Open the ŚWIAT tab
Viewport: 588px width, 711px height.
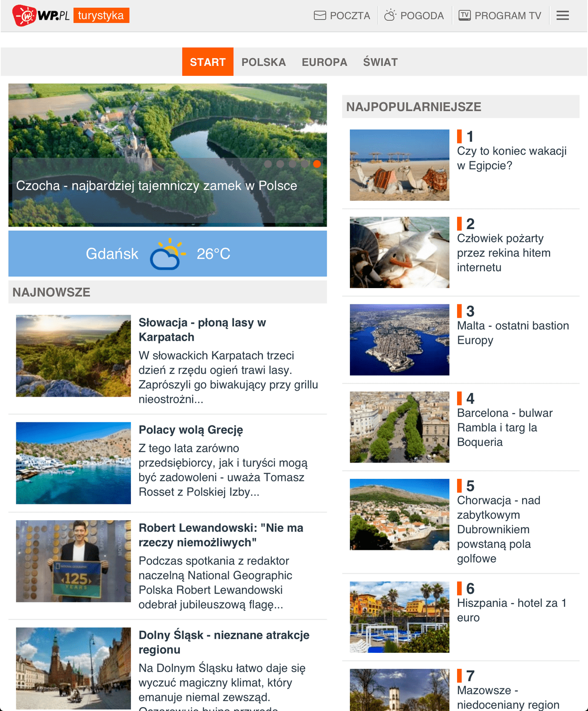point(380,62)
